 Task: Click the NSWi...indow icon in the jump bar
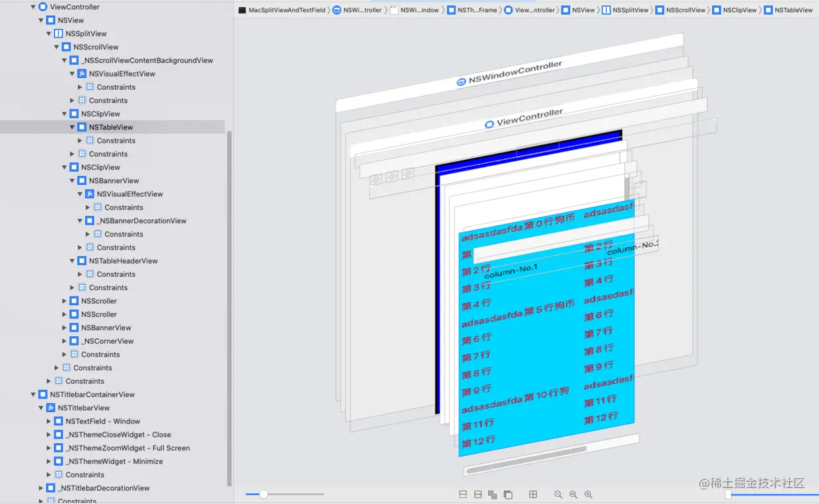[394, 11]
